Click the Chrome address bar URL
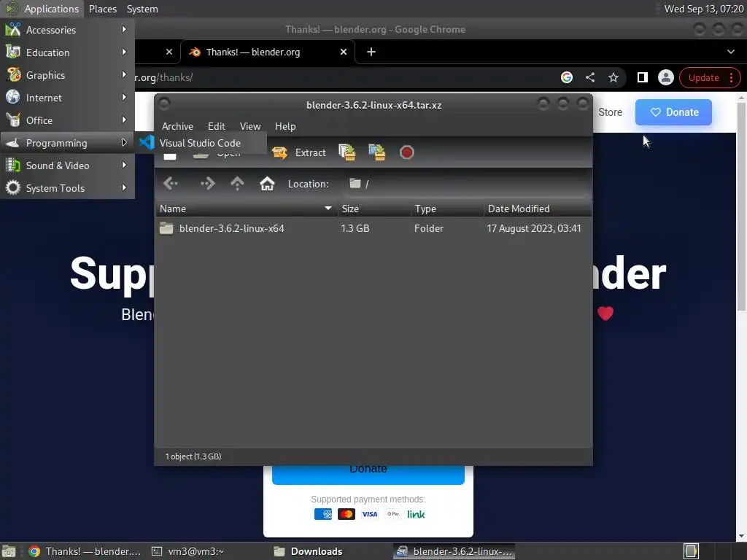The width and height of the screenshot is (747, 560). click(x=164, y=77)
